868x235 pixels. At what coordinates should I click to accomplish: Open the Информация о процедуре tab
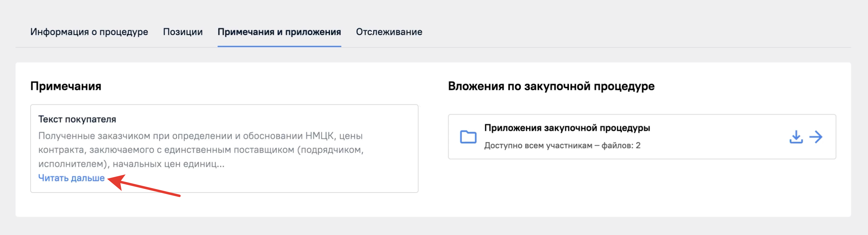point(89,32)
